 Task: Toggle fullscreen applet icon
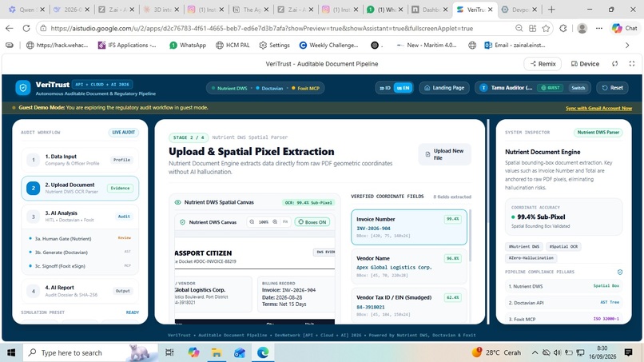(x=632, y=64)
